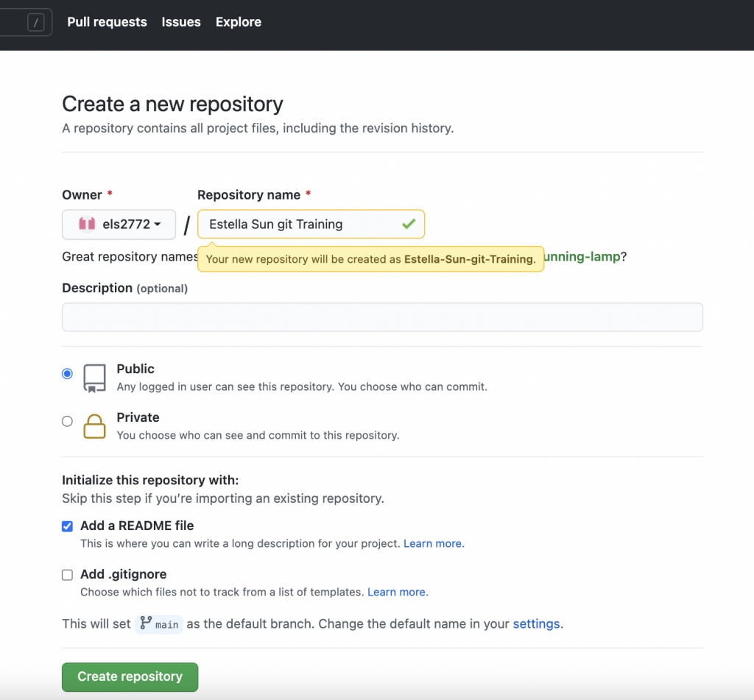Click the 'Add .gitignore' label
This screenshot has height=700, width=754.
(124, 574)
